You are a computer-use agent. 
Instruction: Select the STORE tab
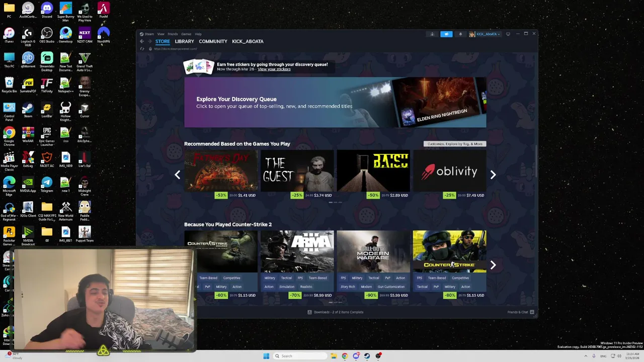pyautogui.click(x=163, y=41)
